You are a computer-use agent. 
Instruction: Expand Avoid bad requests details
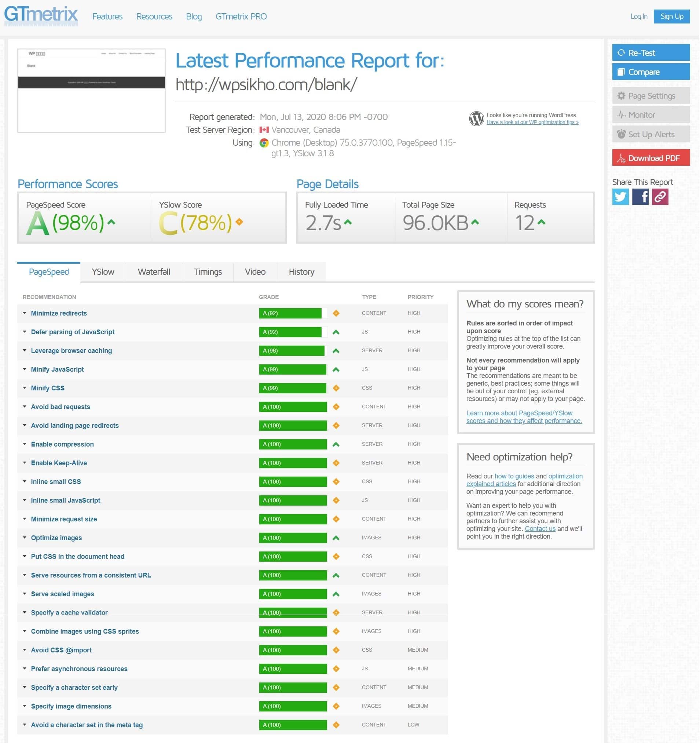[x=61, y=407]
